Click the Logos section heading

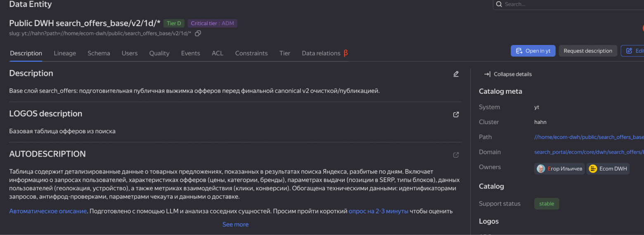[x=489, y=221]
